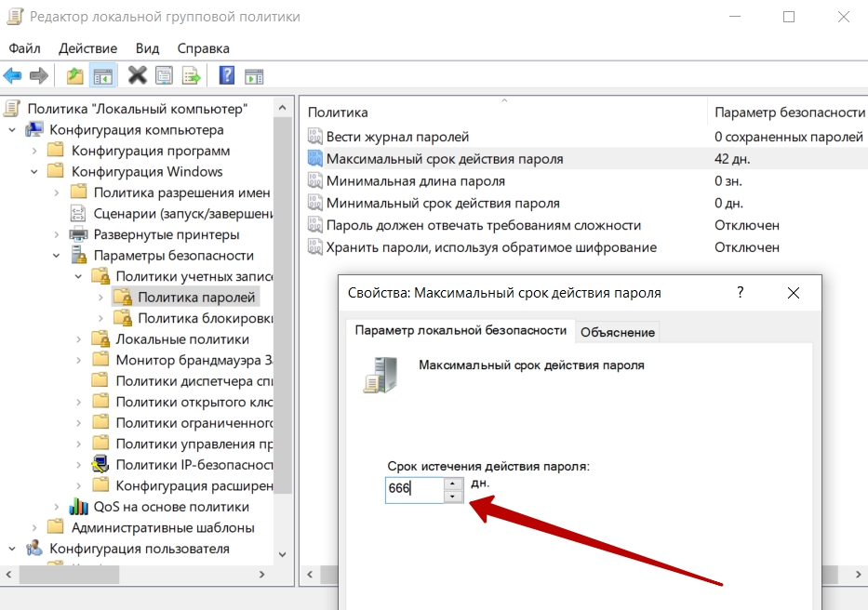Viewport: 868px width, 610px height.
Task: Click the Конфигурация пользователя user icon
Action: pyautogui.click(x=34, y=548)
